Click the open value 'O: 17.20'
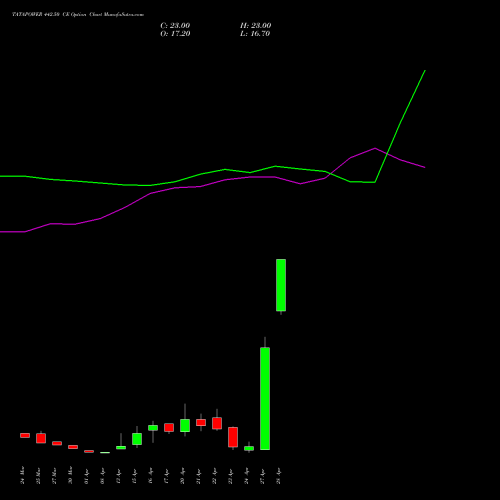 coord(175,34)
